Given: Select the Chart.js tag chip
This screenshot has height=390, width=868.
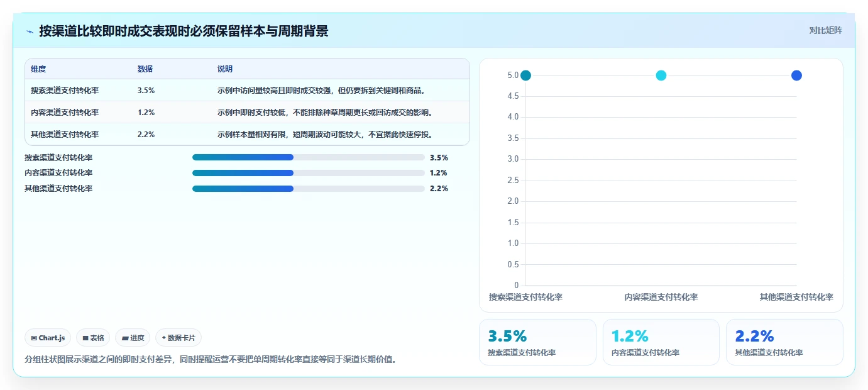Looking at the screenshot, I should pos(48,338).
